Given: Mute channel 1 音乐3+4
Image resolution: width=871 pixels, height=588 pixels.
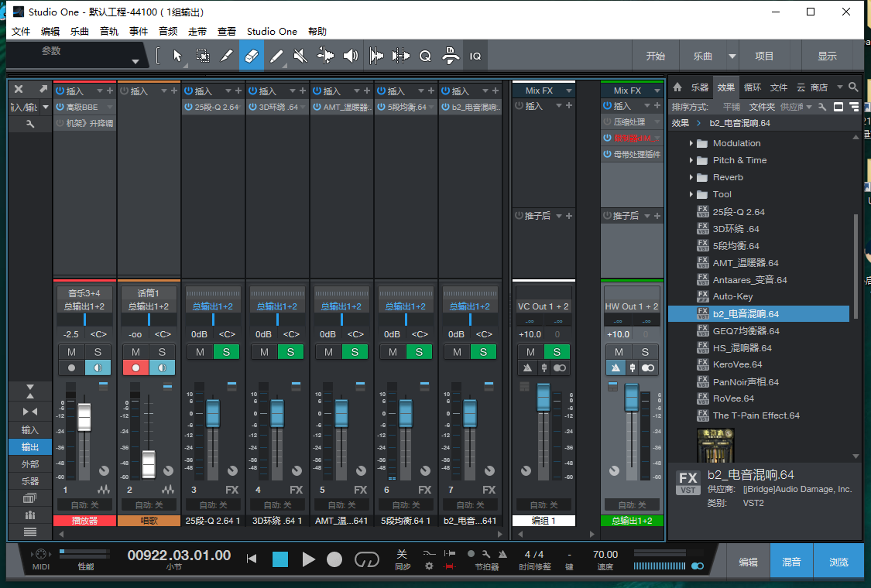Looking at the screenshot, I should (72, 352).
